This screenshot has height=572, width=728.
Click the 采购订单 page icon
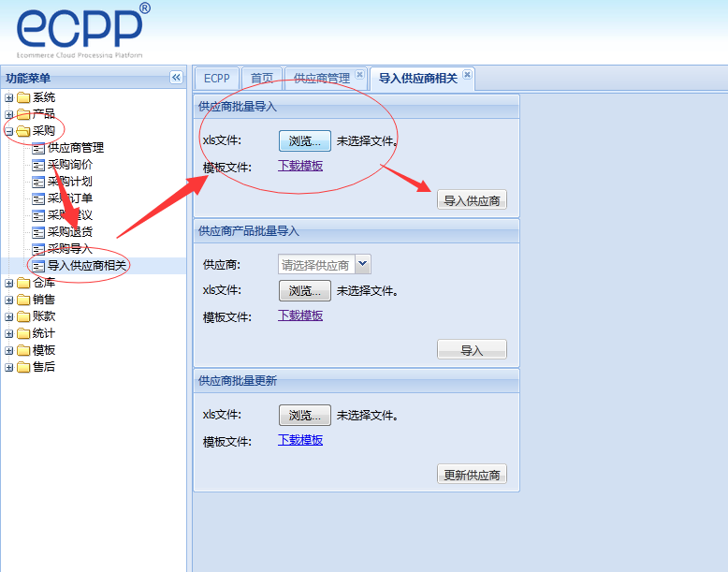point(38,198)
